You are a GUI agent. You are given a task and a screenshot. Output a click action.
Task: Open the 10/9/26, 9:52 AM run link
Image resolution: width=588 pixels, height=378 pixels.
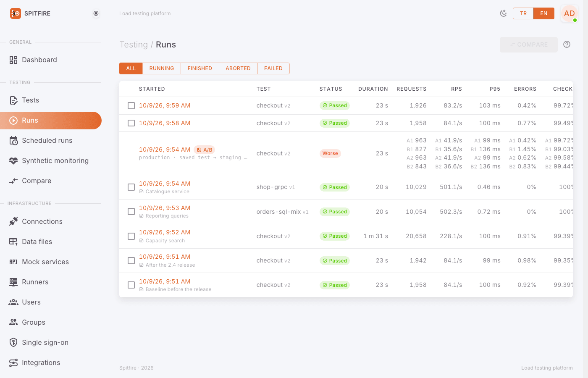[165, 232]
